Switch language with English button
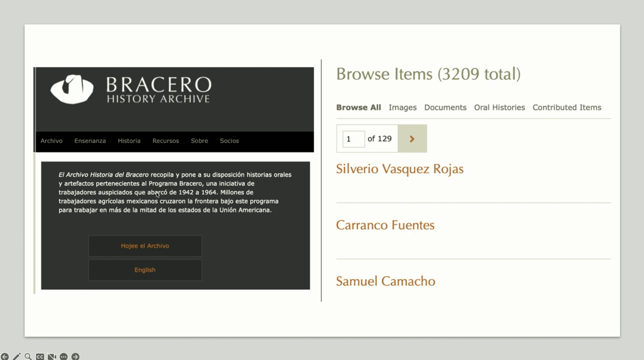 coord(145,270)
